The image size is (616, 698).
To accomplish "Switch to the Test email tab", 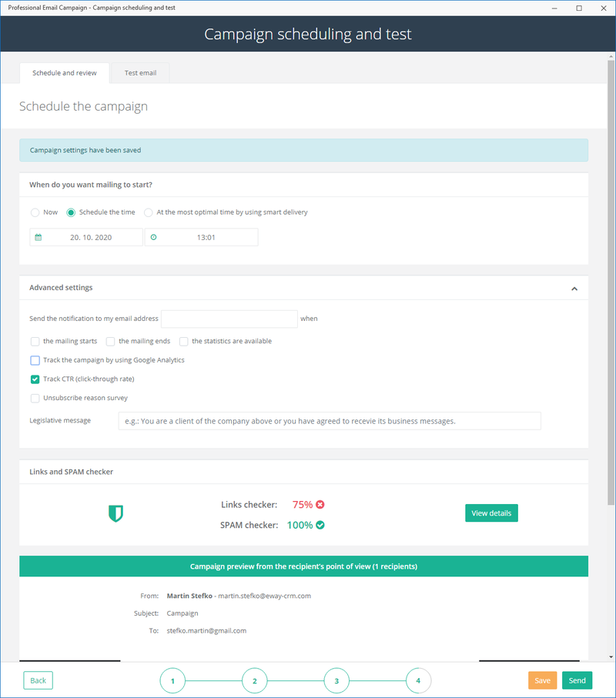I will (x=140, y=73).
